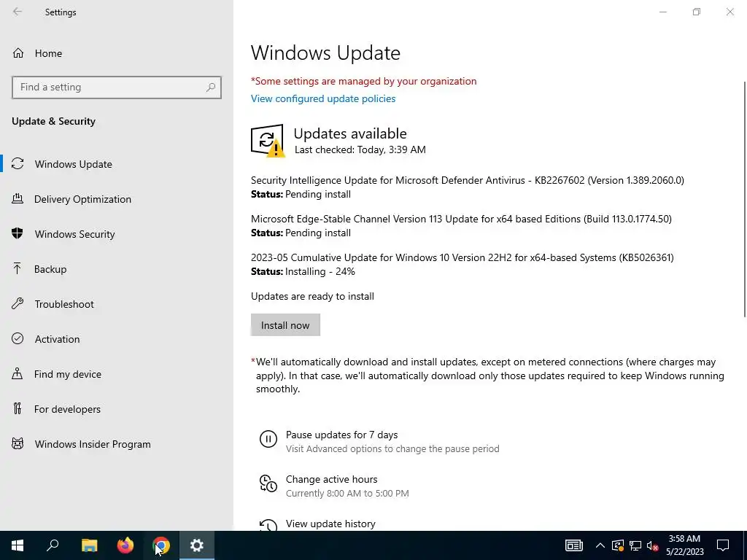Select the Microsoft Edge-Stable update text

(461, 219)
